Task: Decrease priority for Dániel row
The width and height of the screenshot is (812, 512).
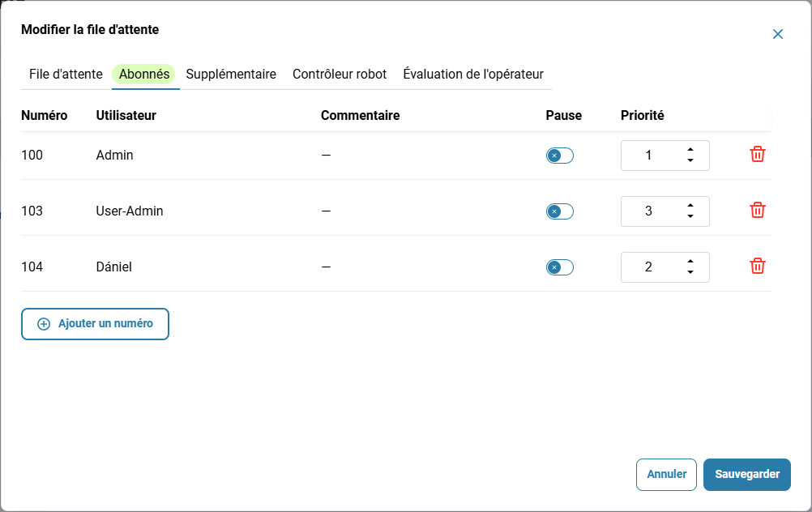Action: click(690, 272)
